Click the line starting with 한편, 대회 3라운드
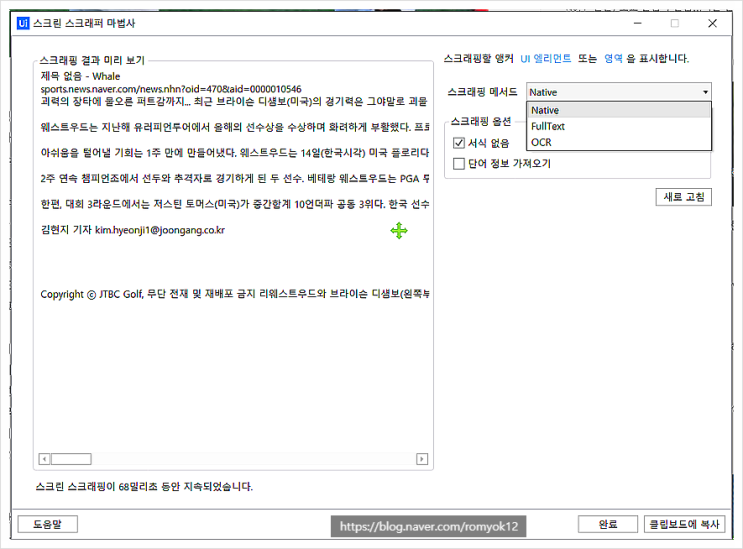The height and width of the screenshot is (549, 743). (235, 204)
